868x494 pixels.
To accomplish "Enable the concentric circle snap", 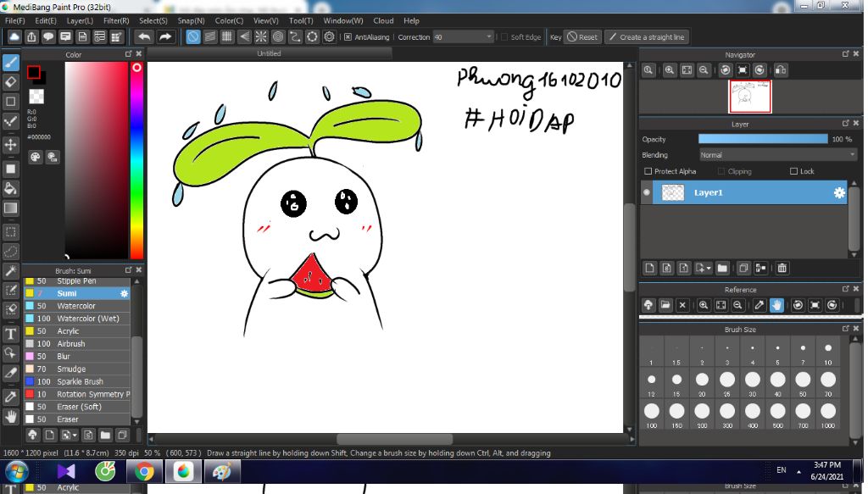I will [x=278, y=37].
